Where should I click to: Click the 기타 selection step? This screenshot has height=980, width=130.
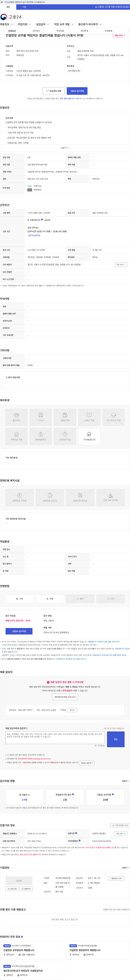tap(110, 599)
